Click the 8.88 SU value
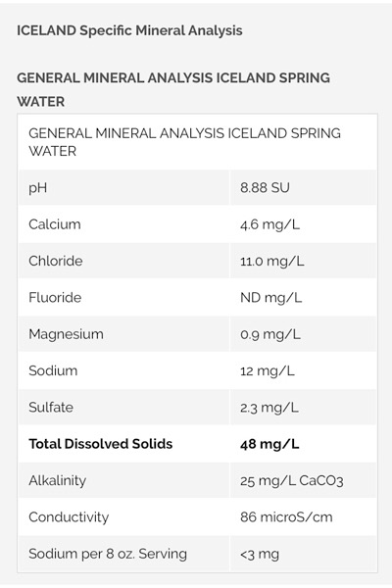 (265, 187)
